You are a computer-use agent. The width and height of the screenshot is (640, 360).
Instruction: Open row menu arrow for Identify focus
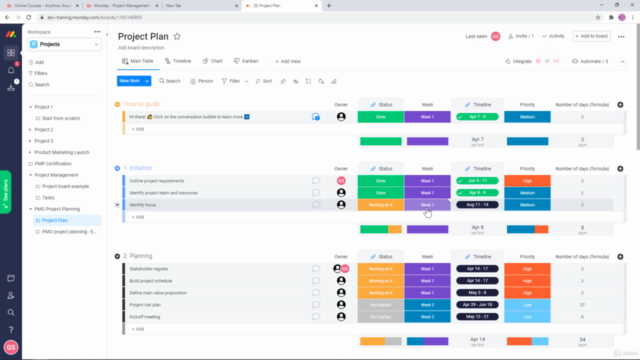click(x=117, y=205)
